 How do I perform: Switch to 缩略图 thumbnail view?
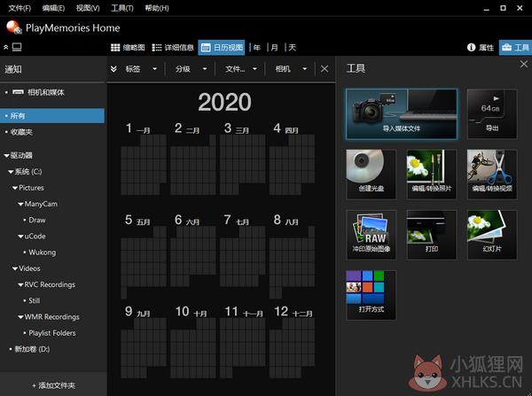[128, 48]
